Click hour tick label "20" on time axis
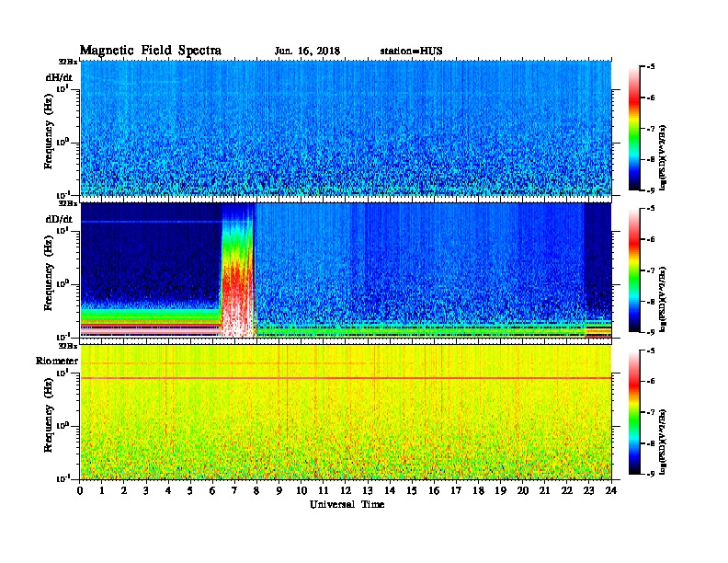Viewport: 728px width, 563px height. (523, 490)
